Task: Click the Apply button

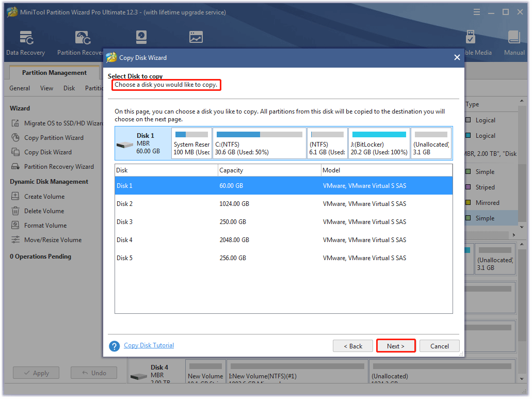Action: tap(36, 373)
